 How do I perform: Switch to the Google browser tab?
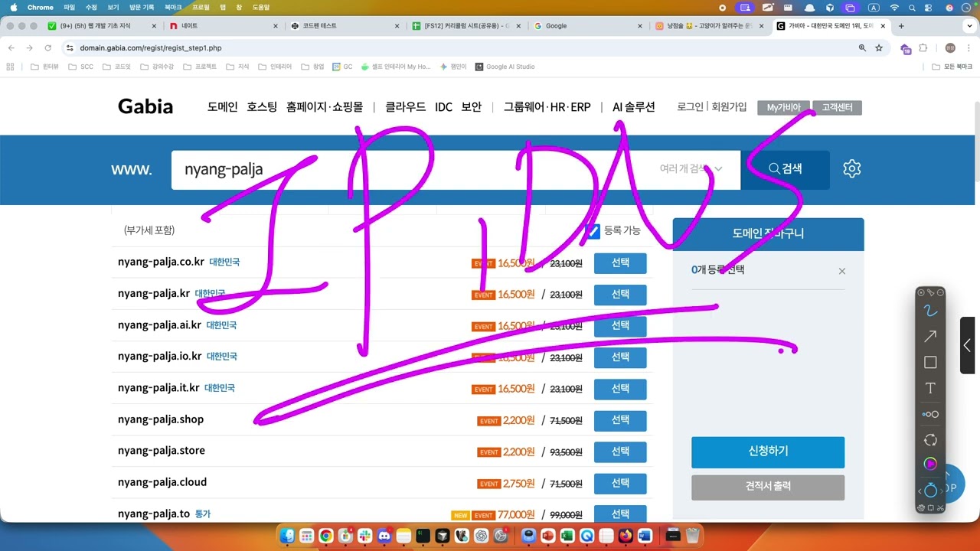click(x=587, y=26)
